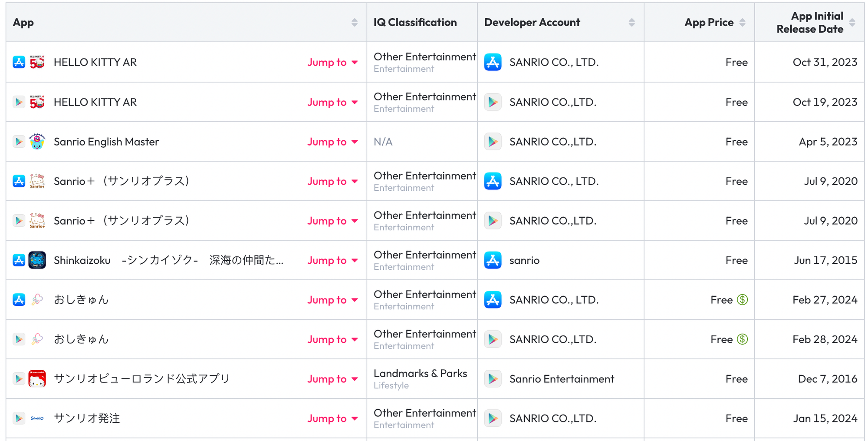Click in-app purchase icon for Android おしきゅん
868x441 pixels.
point(742,339)
